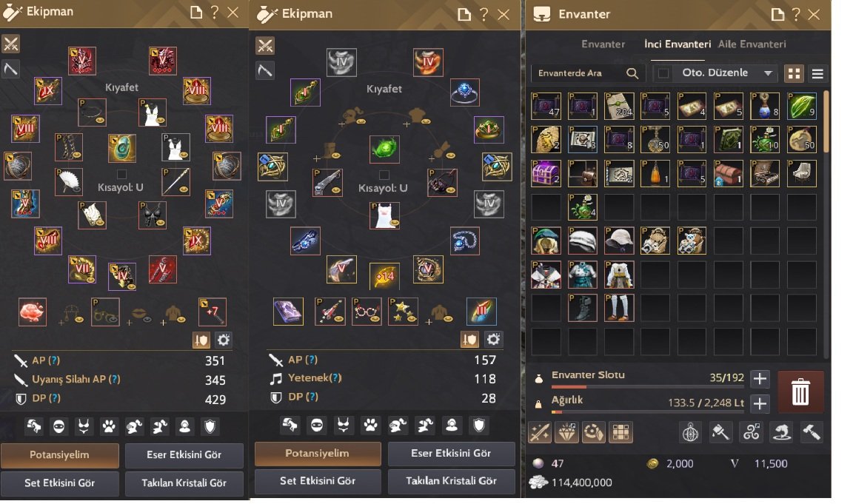853x504 pixels.
Task: Switch inventory to list view icon
Action: click(x=817, y=73)
